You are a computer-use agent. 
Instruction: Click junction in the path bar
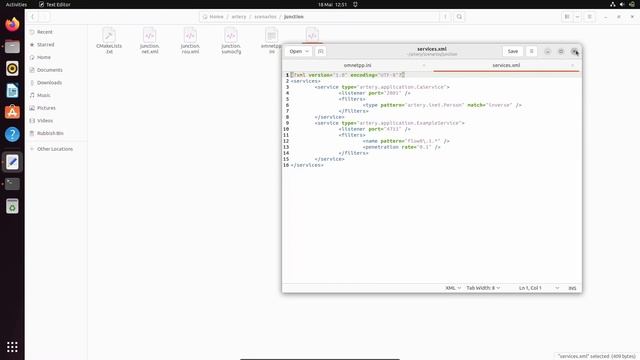pos(294,17)
